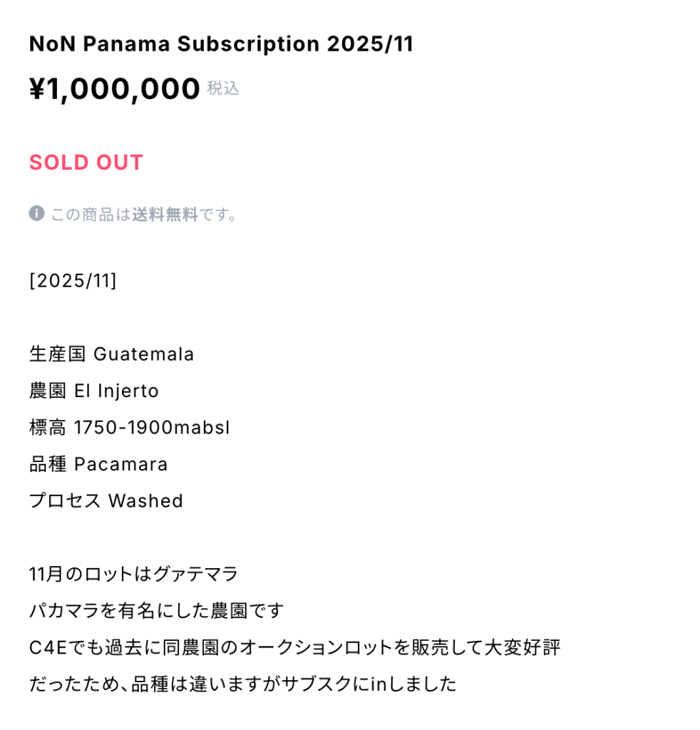The height and width of the screenshot is (730, 700).
Task: Click the Guatemala country value
Action: point(144,354)
